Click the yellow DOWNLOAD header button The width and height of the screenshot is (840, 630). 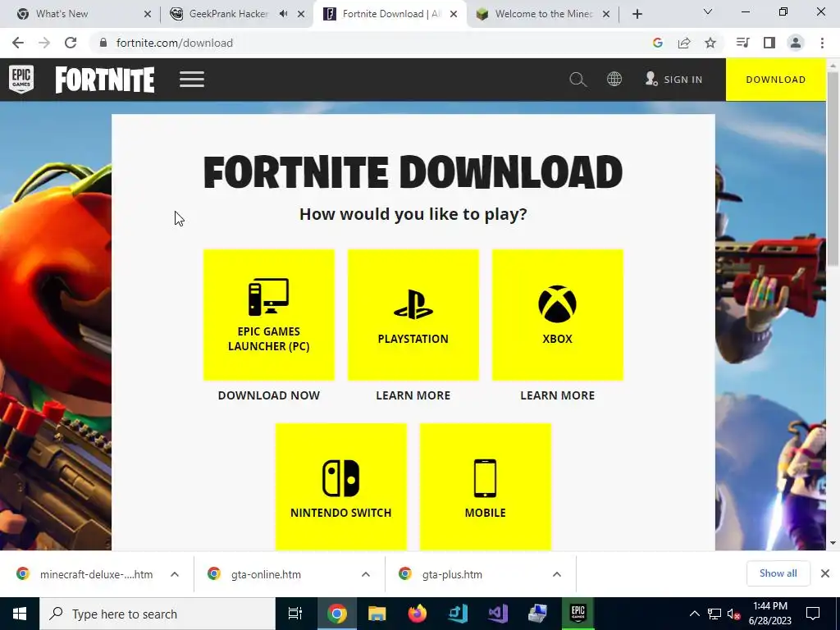point(776,80)
